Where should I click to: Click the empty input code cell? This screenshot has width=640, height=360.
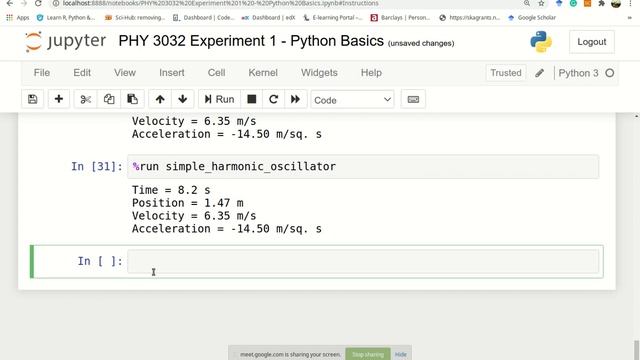pyautogui.click(x=363, y=261)
